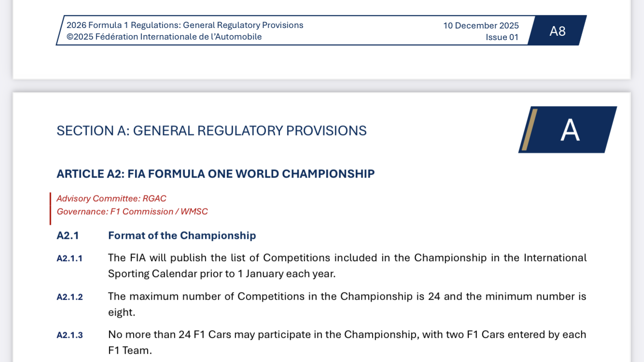Click clause number A2.1.2
644x362 pixels.
70,297
